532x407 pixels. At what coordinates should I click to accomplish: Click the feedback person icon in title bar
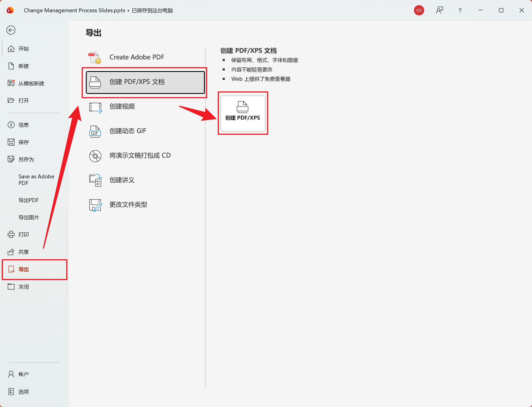pyautogui.click(x=440, y=10)
